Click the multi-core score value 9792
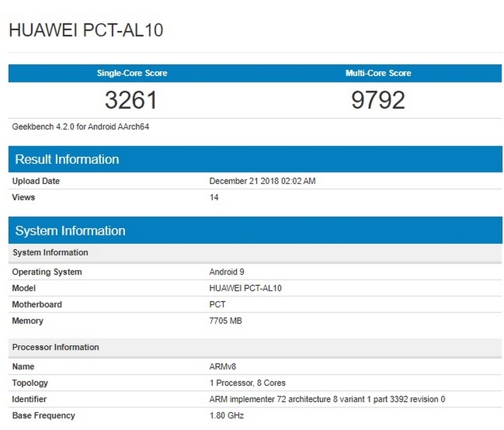Screen dimensions: 504x430 pos(378,100)
